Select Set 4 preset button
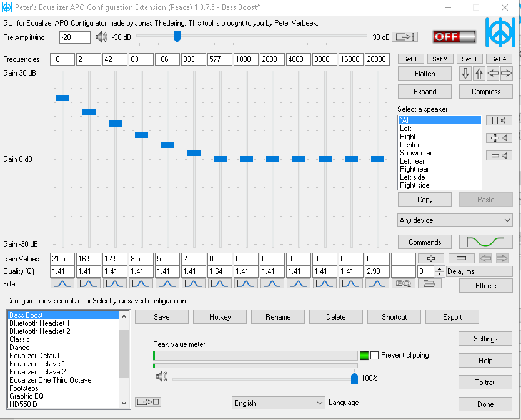The width and height of the screenshot is (521, 420). click(x=499, y=59)
